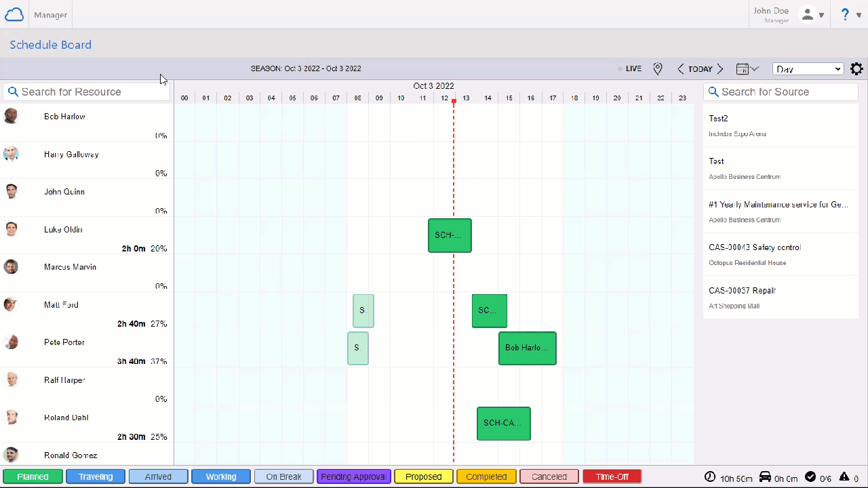
Task: Open the calendar date picker
Action: click(747, 68)
